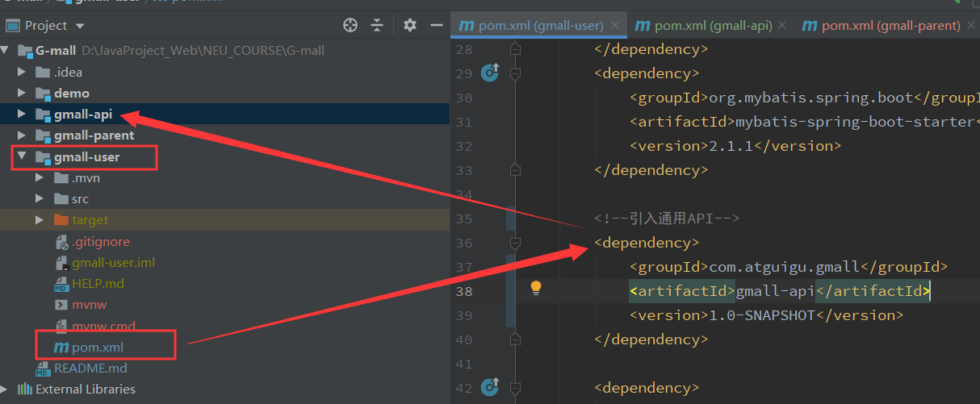
Task: Click the .gitignore file icon
Action: [61, 241]
